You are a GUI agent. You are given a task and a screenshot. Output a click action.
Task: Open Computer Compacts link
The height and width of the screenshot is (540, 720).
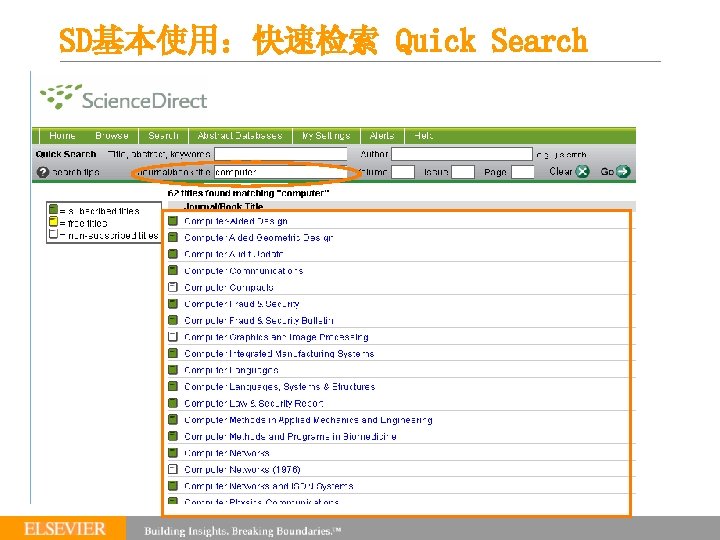click(229, 287)
